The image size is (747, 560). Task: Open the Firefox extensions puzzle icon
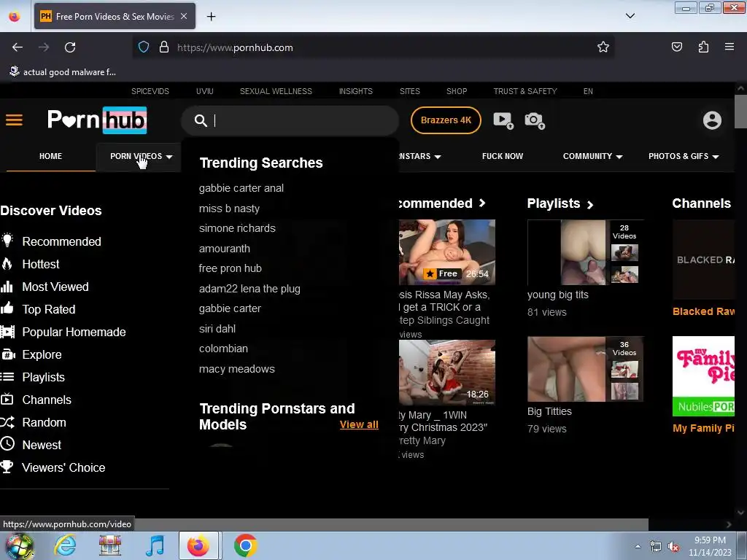[703, 47]
